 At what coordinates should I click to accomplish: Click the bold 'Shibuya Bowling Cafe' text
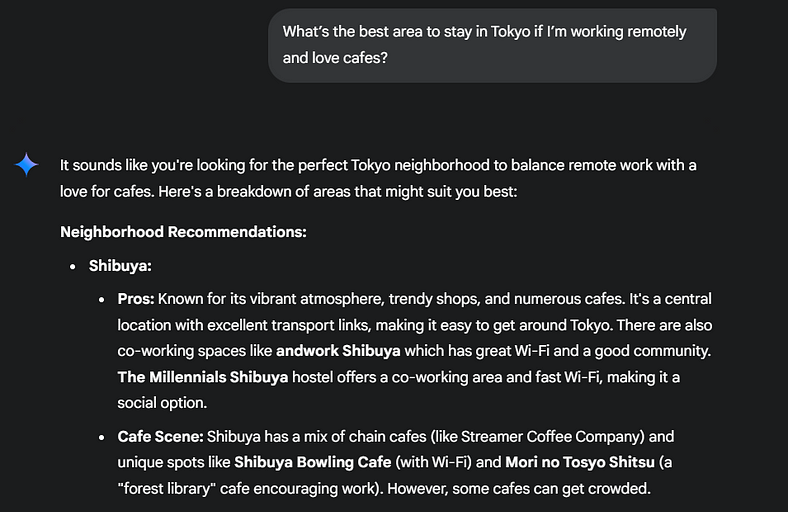(x=313, y=462)
